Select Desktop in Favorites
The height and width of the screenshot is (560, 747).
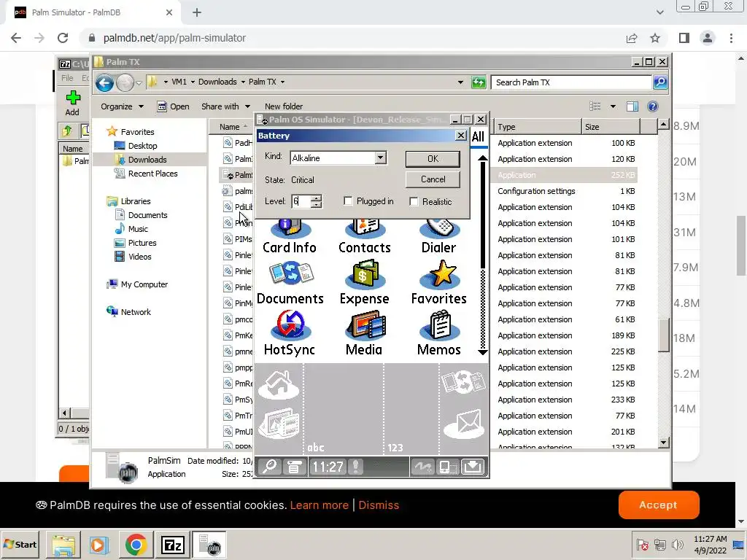[x=142, y=146]
